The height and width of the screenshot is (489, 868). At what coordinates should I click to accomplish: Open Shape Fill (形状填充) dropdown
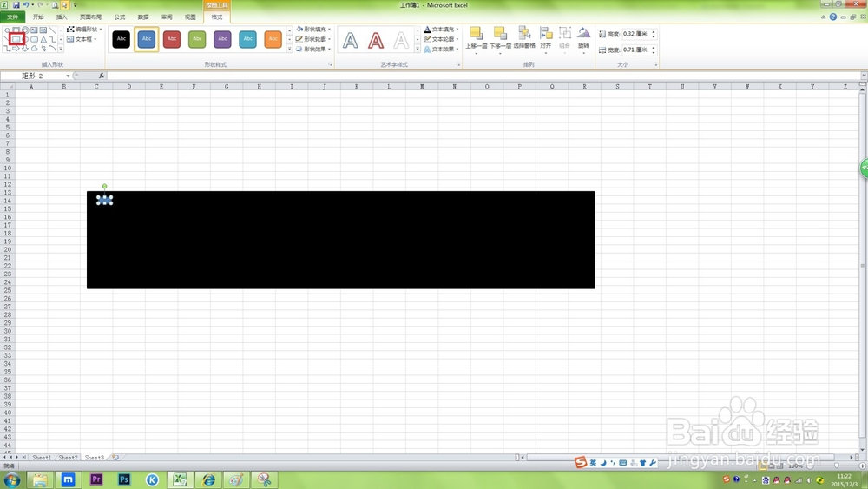click(313, 29)
